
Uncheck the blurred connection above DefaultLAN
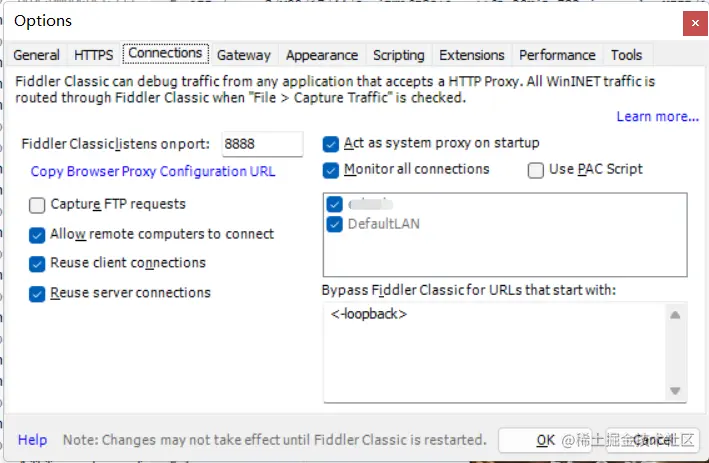[x=335, y=204]
